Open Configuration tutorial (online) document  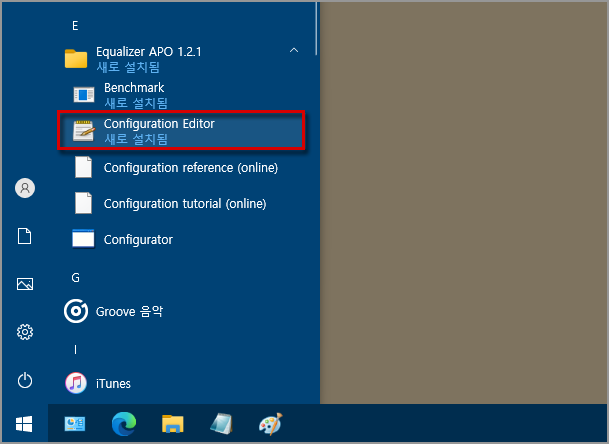(181, 204)
